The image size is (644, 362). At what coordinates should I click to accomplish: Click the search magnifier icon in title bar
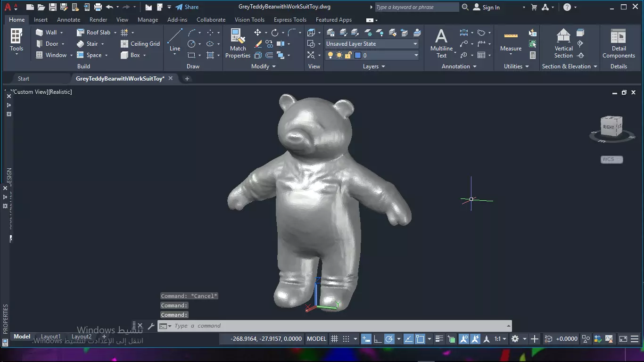(x=465, y=7)
